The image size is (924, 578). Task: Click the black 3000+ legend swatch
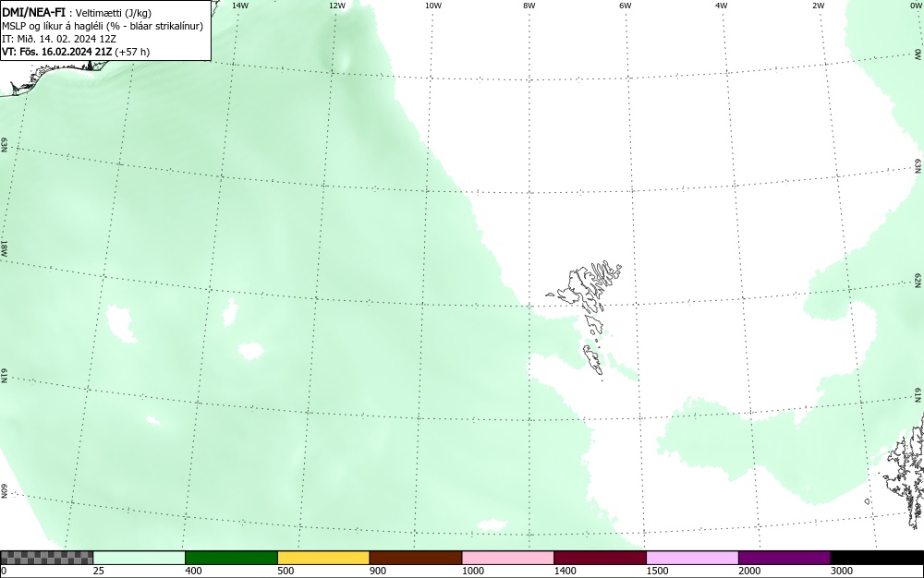[877, 558]
